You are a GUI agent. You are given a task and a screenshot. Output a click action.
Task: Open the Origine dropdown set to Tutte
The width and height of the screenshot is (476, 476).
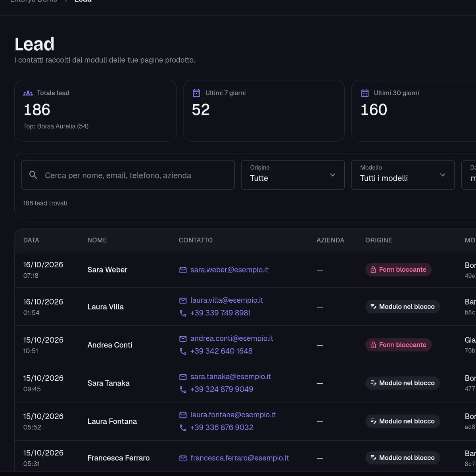point(293,175)
